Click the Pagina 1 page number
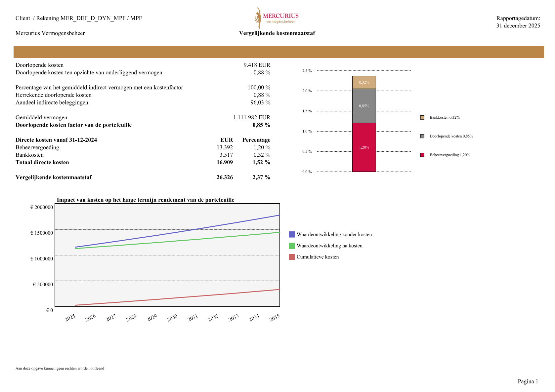This screenshot has height=392, width=555. pyautogui.click(x=528, y=381)
